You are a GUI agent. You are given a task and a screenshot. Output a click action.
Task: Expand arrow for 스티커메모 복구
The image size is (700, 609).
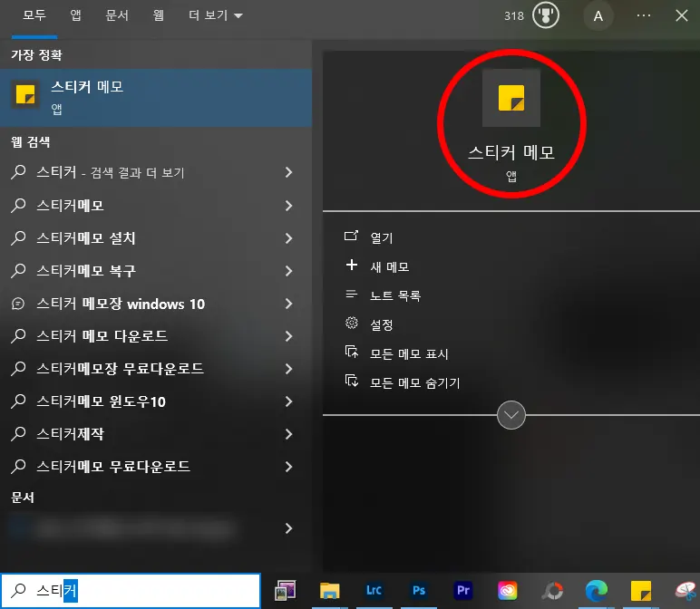pos(289,271)
